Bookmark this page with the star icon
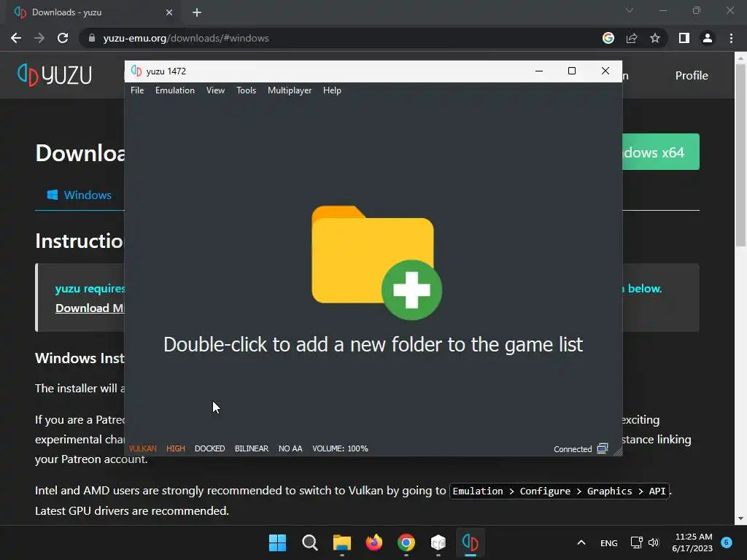The width and height of the screenshot is (747, 560). (655, 38)
